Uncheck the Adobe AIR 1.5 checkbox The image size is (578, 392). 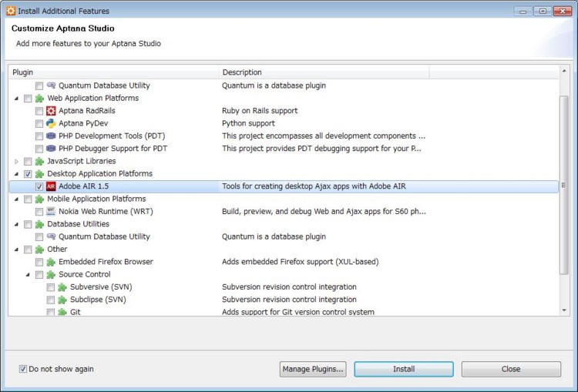tap(39, 186)
